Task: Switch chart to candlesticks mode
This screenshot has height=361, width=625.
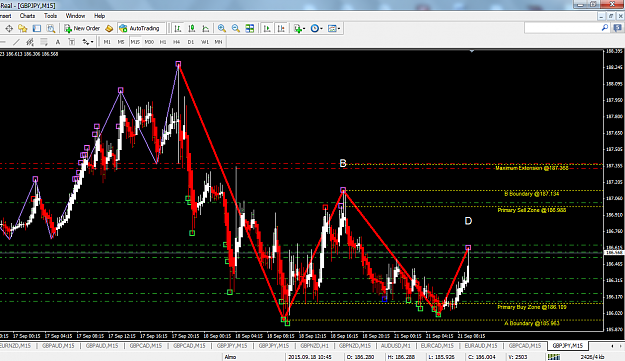Action: point(192,28)
